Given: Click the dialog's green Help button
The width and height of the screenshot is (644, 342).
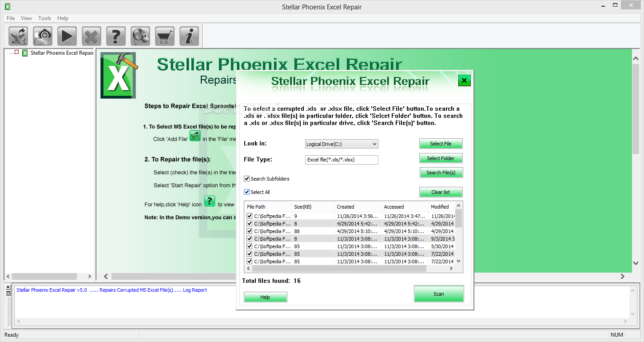Looking at the screenshot, I should [x=265, y=297].
